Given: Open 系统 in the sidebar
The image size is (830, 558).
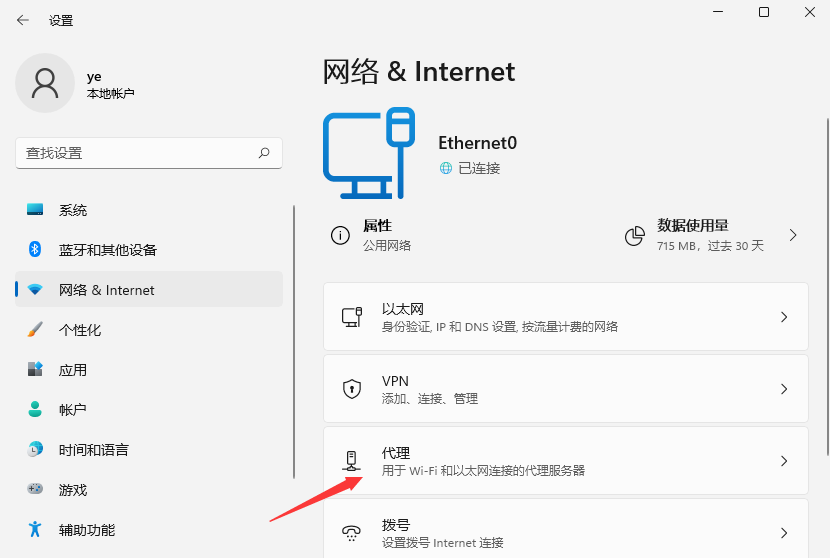Looking at the screenshot, I should (x=149, y=210).
